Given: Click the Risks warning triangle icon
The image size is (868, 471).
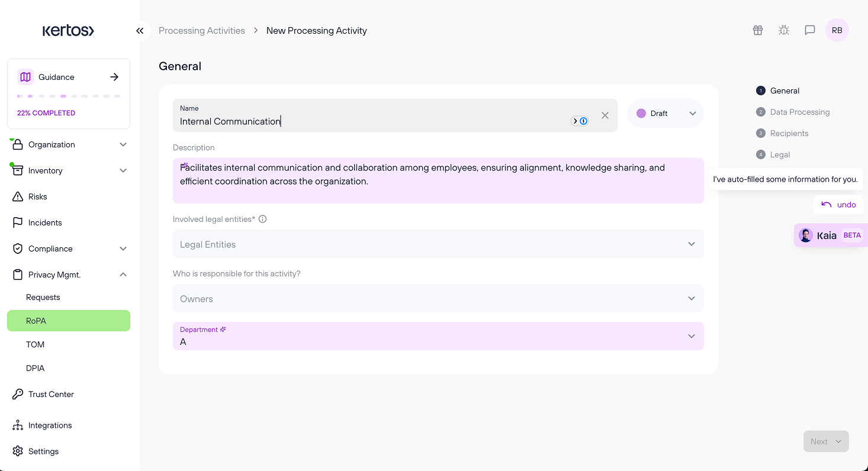Looking at the screenshot, I should coord(18,196).
